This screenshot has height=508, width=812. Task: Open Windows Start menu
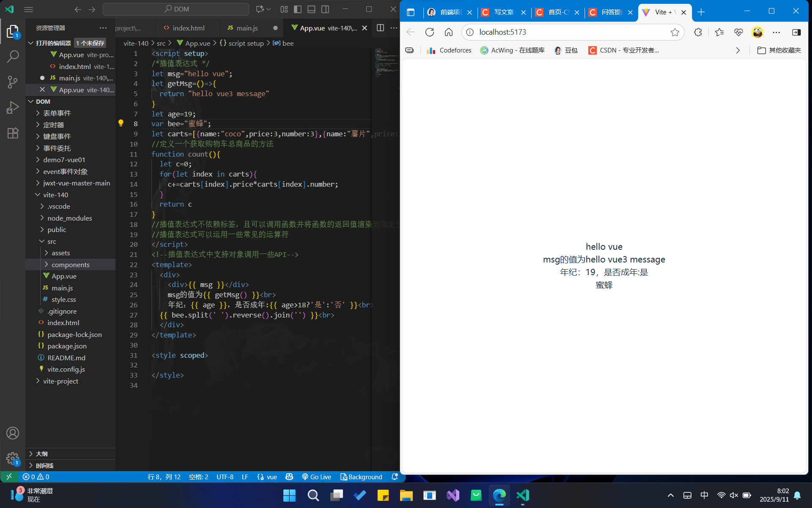coord(289,495)
